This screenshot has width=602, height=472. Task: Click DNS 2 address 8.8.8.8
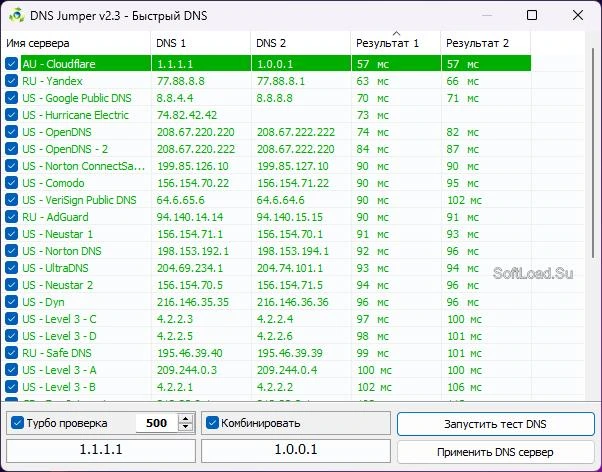(275, 98)
